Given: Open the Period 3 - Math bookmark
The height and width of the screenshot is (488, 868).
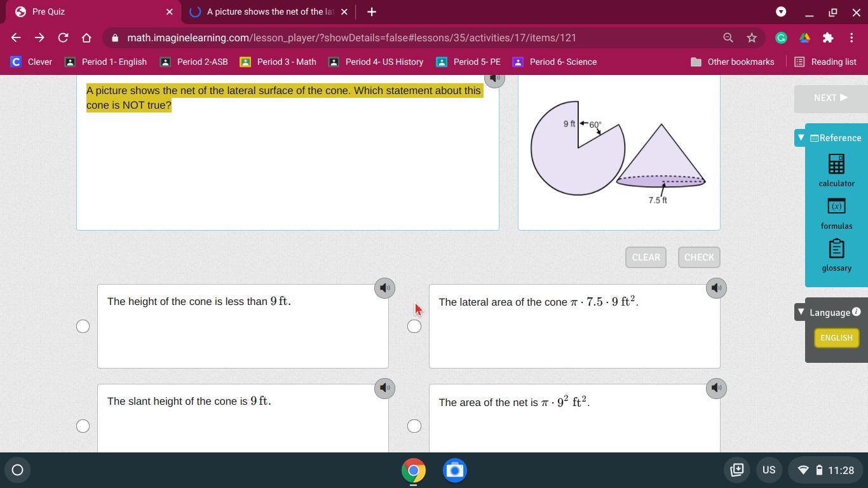Looking at the screenshot, I should (278, 62).
